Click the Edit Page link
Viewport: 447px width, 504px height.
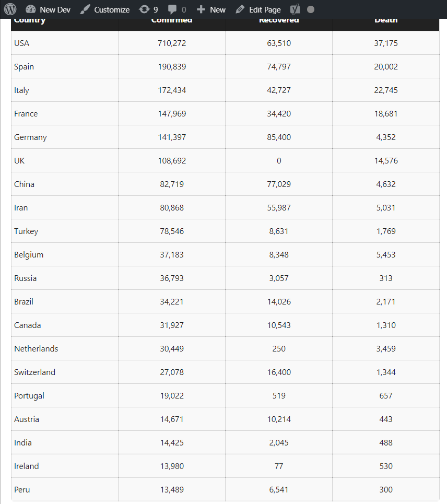265,9
